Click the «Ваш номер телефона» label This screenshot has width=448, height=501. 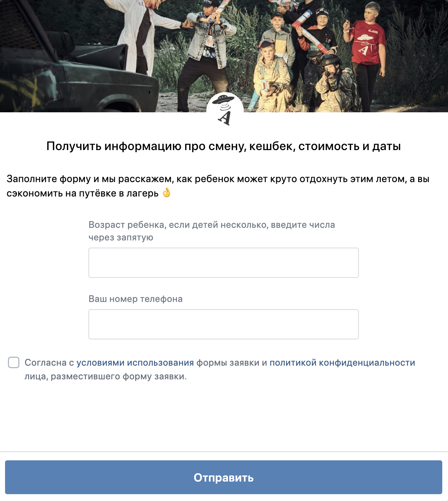[136, 299]
